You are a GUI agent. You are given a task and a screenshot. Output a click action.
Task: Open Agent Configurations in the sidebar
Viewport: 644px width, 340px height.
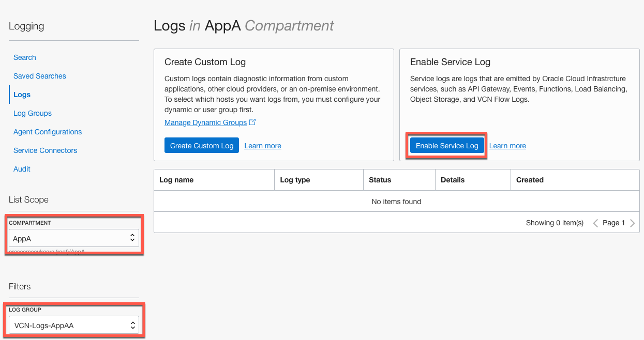pyautogui.click(x=48, y=132)
